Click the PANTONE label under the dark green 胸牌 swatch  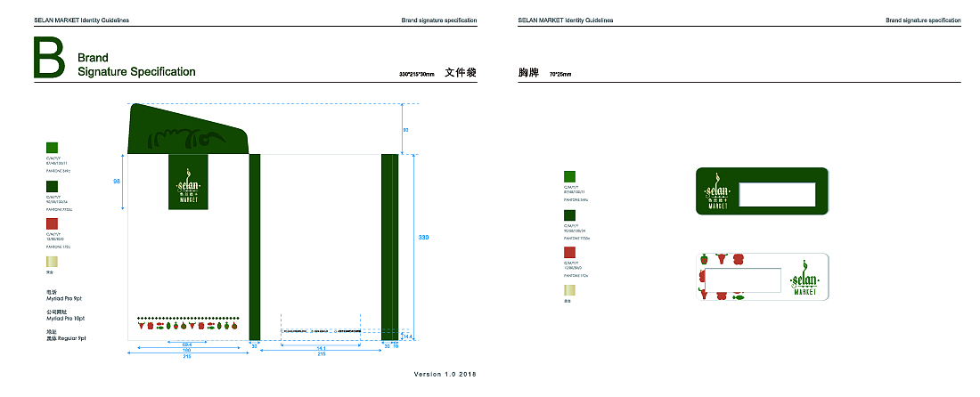[576, 238]
